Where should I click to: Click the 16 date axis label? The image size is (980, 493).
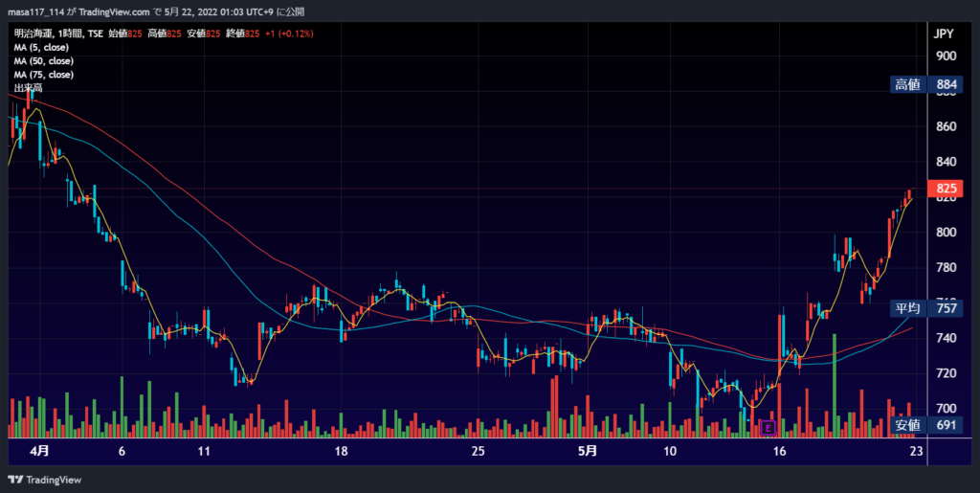point(779,451)
